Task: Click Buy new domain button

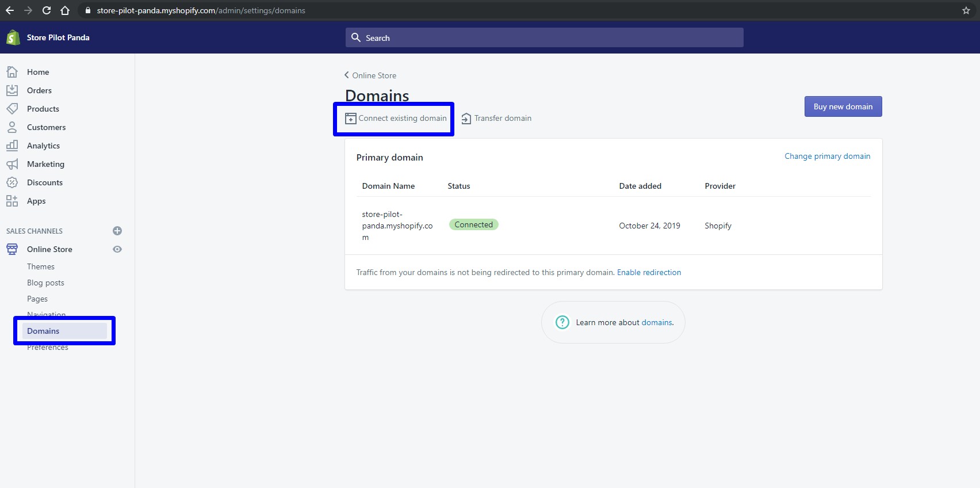Action: (x=843, y=106)
